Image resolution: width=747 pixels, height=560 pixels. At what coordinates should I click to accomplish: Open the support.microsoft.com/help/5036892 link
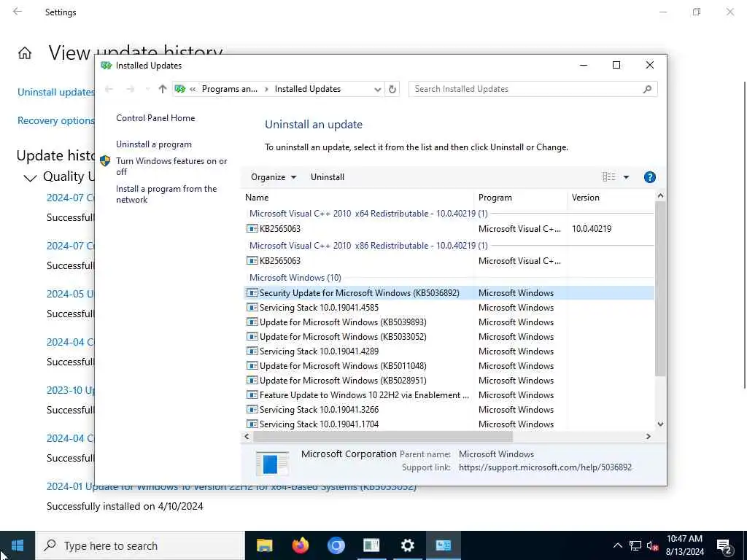[545, 467]
